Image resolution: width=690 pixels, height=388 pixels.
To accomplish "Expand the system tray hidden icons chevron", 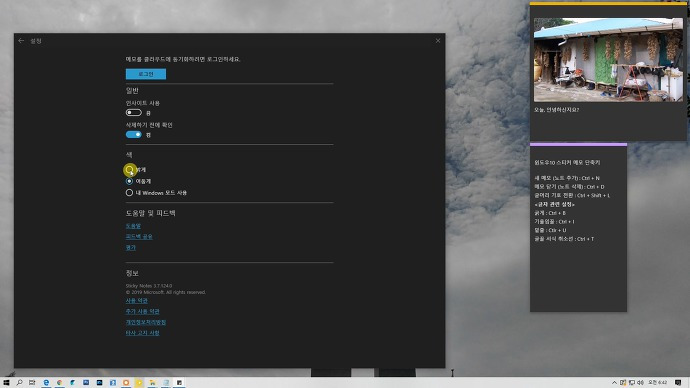I will coord(614,383).
